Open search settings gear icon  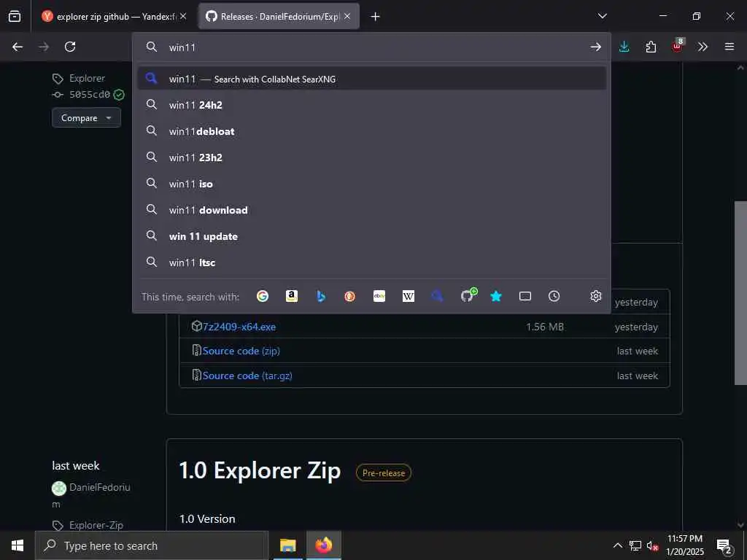tap(595, 296)
